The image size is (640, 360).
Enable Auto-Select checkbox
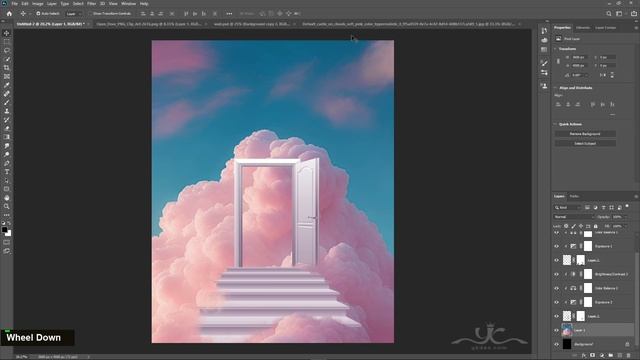(38, 13)
